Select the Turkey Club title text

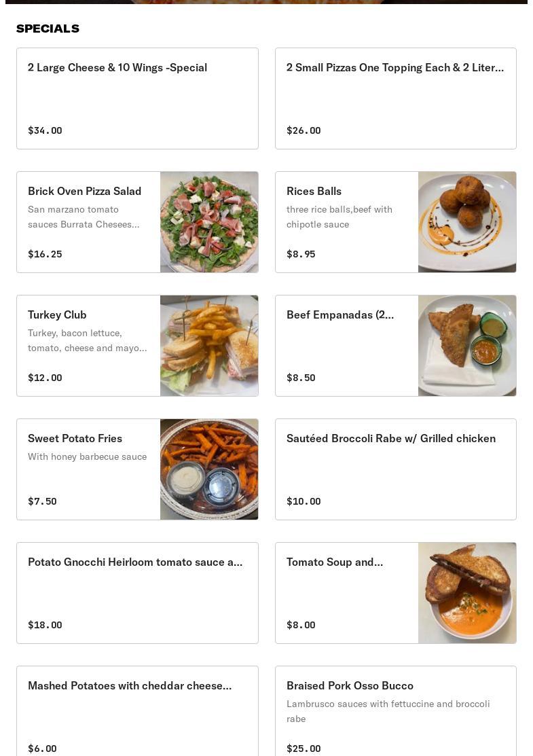tap(57, 315)
